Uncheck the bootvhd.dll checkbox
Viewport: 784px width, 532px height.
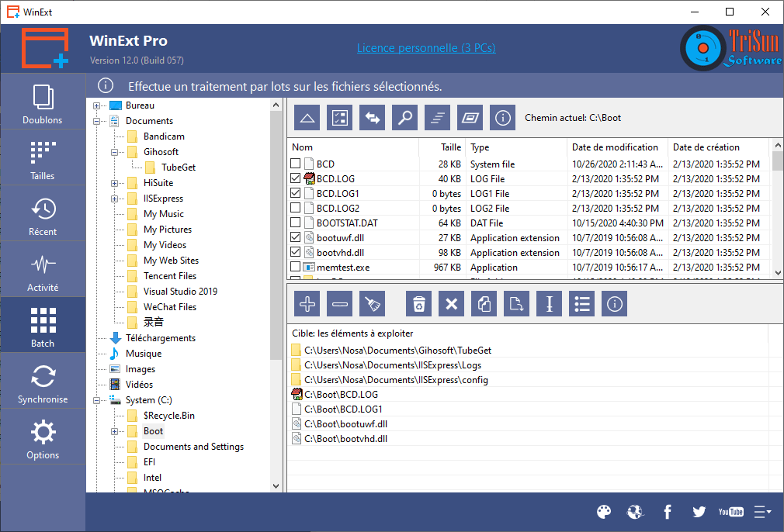pyautogui.click(x=296, y=252)
